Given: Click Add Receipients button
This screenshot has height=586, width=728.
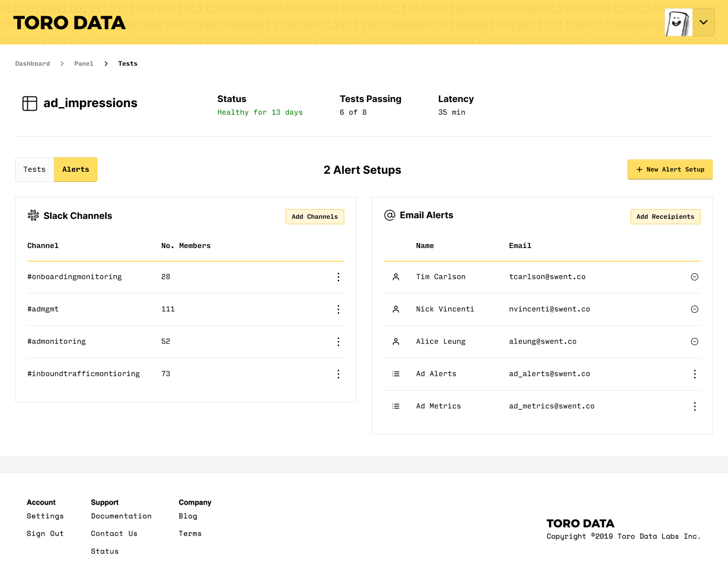Looking at the screenshot, I should (x=665, y=217).
